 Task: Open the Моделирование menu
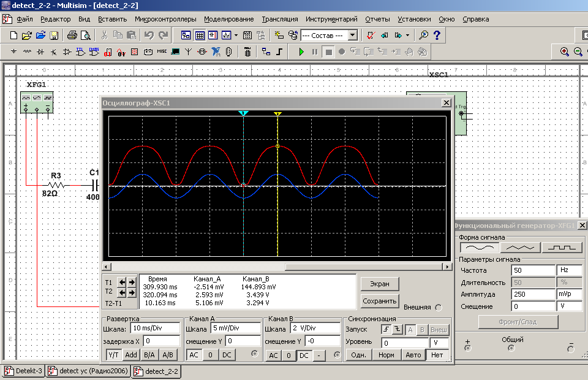[x=229, y=19]
